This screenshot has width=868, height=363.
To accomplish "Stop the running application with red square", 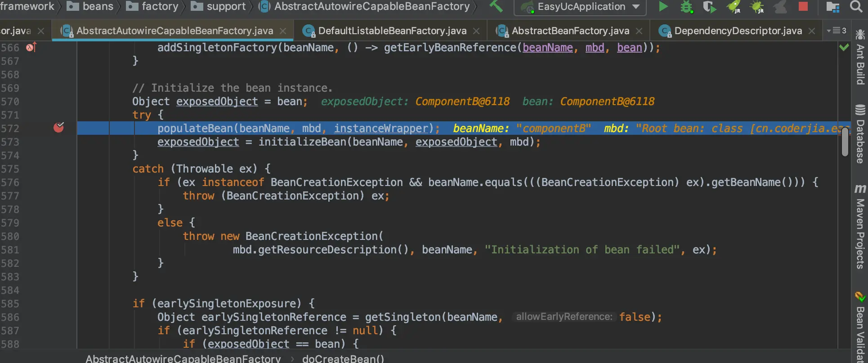I will pos(803,6).
